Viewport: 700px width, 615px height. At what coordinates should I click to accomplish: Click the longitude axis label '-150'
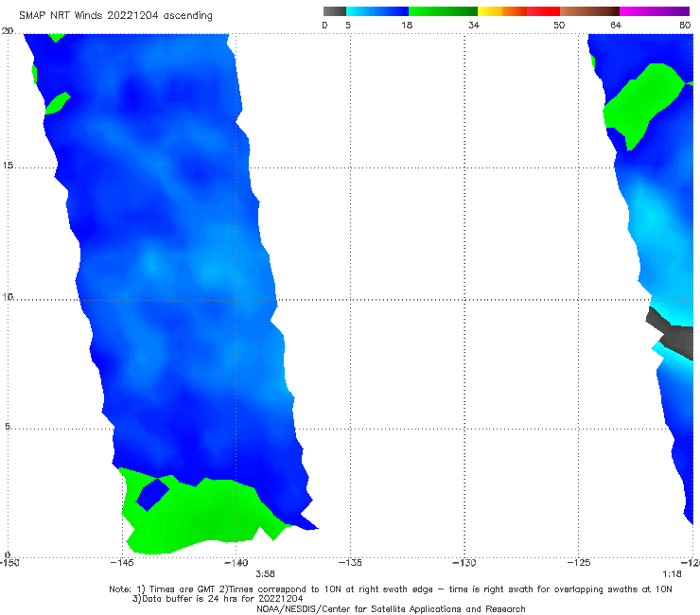pos(9,563)
